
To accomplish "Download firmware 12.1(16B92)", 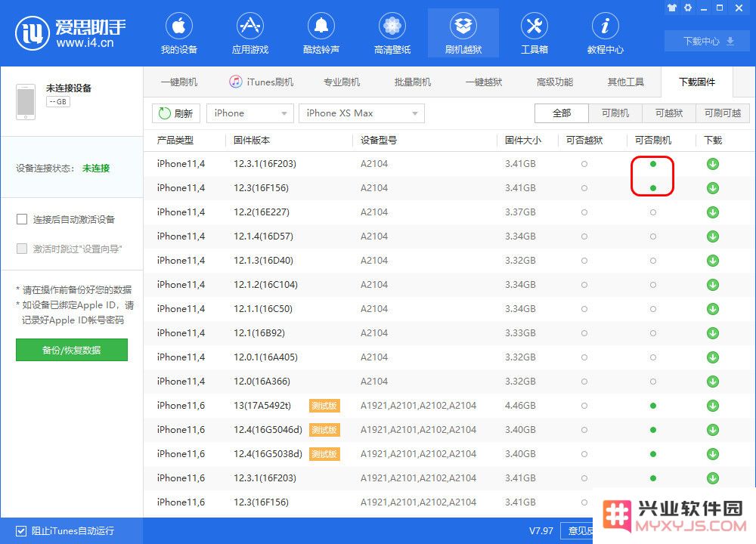I will coord(713,333).
